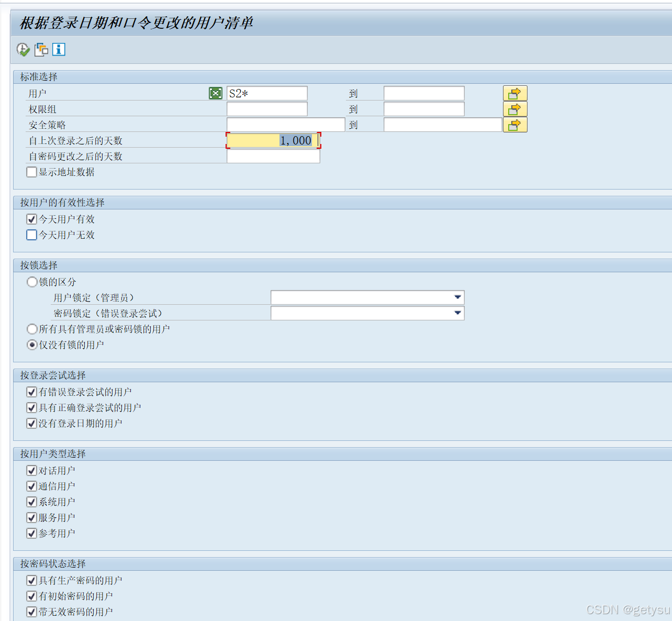Select the 锁的区分 radio button
Image resolution: width=672 pixels, height=621 pixels.
pyautogui.click(x=32, y=282)
